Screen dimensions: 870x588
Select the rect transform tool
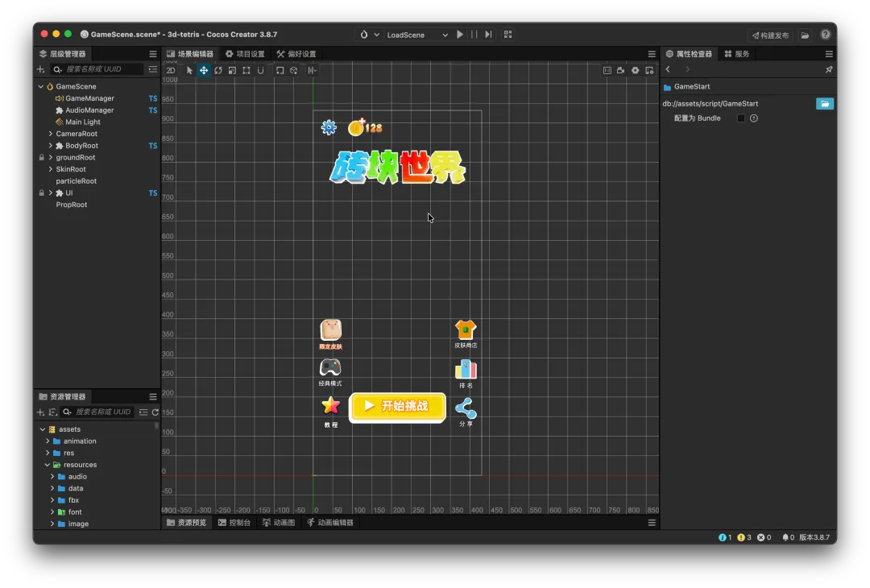(x=246, y=71)
